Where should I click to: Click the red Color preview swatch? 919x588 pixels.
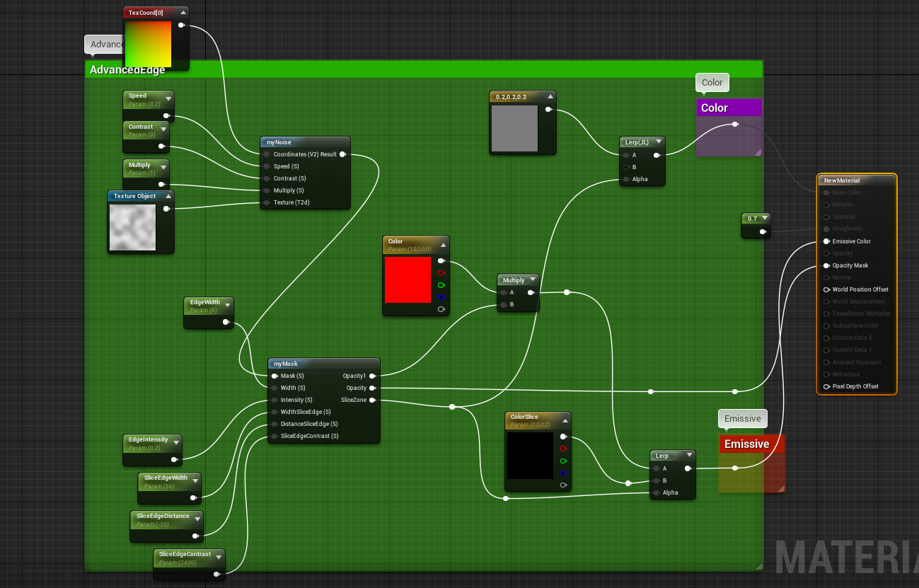click(x=408, y=280)
